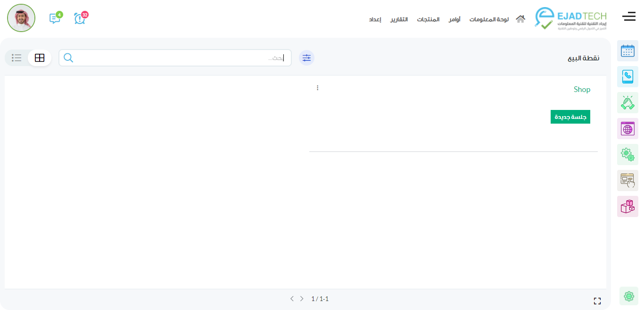Open the التقارير reports menu
The image size is (644, 310).
pyautogui.click(x=399, y=19)
